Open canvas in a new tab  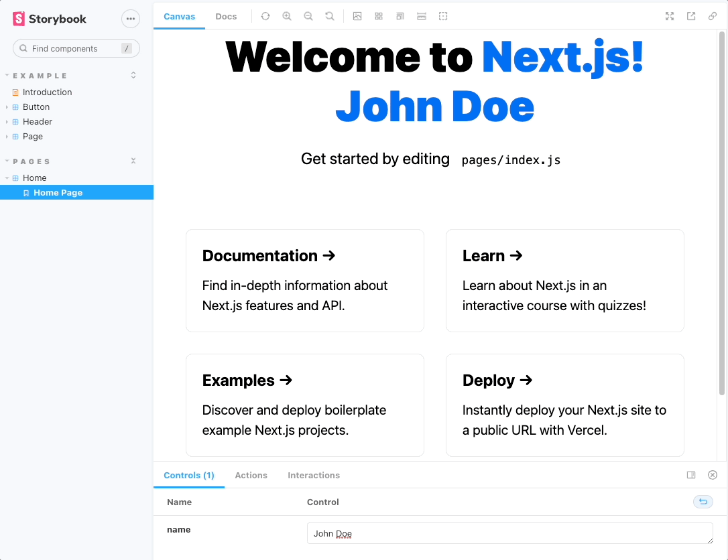coord(691,16)
